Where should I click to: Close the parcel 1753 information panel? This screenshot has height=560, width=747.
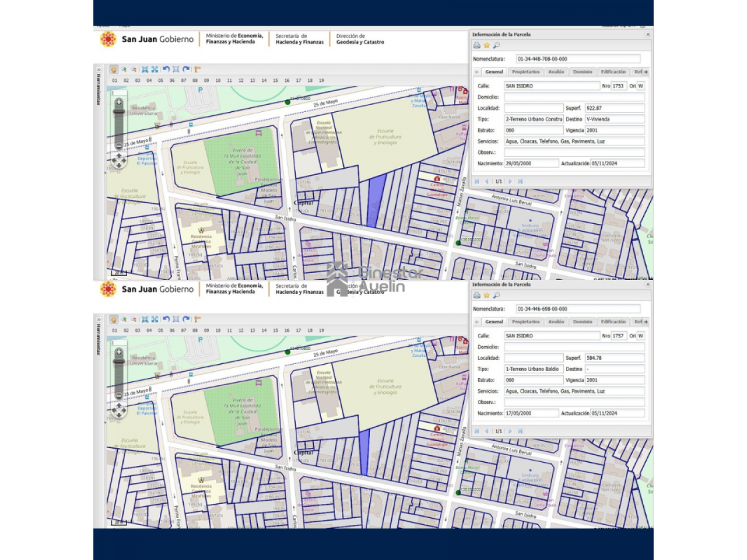[x=648, y=34]
